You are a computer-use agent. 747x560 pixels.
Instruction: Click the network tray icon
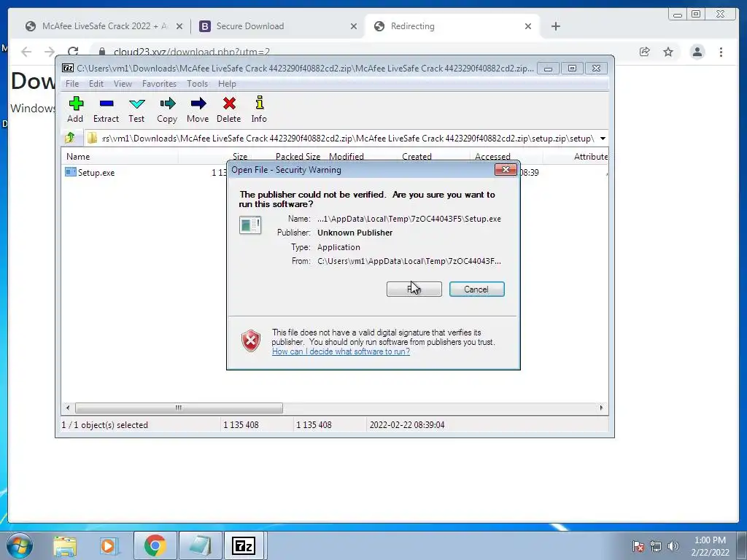[x=656, y=546]
